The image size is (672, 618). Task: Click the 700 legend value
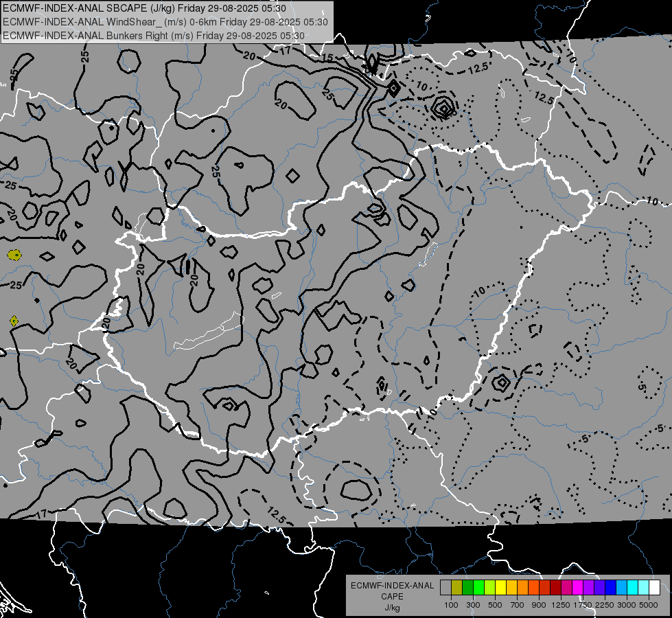click(518, 605)
